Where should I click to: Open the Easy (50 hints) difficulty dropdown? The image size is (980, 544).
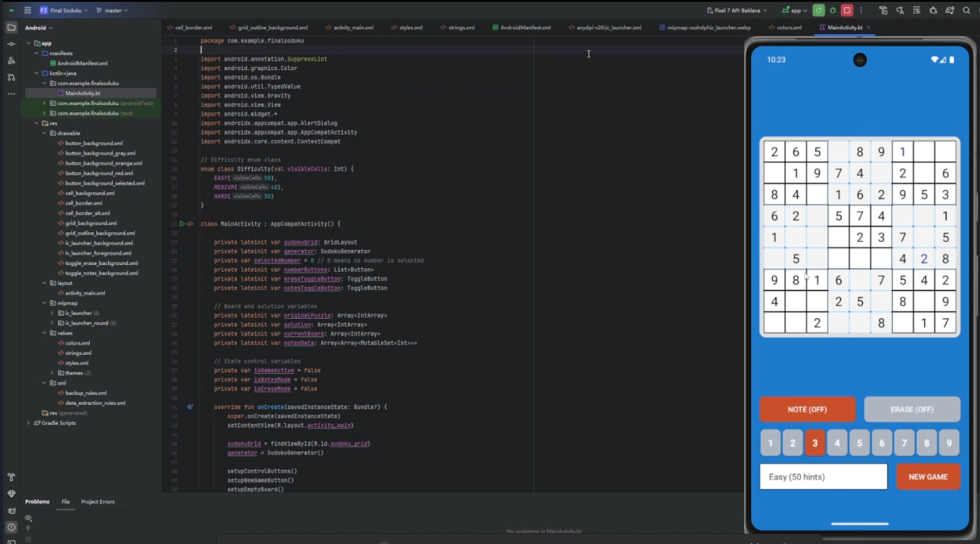click(823, 477)
